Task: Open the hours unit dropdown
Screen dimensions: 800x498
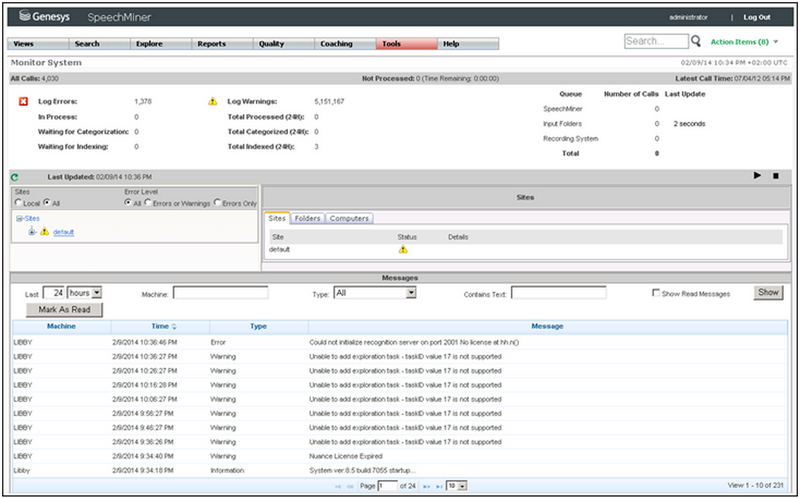Action: pyautogui.click(x=97, y=293)
